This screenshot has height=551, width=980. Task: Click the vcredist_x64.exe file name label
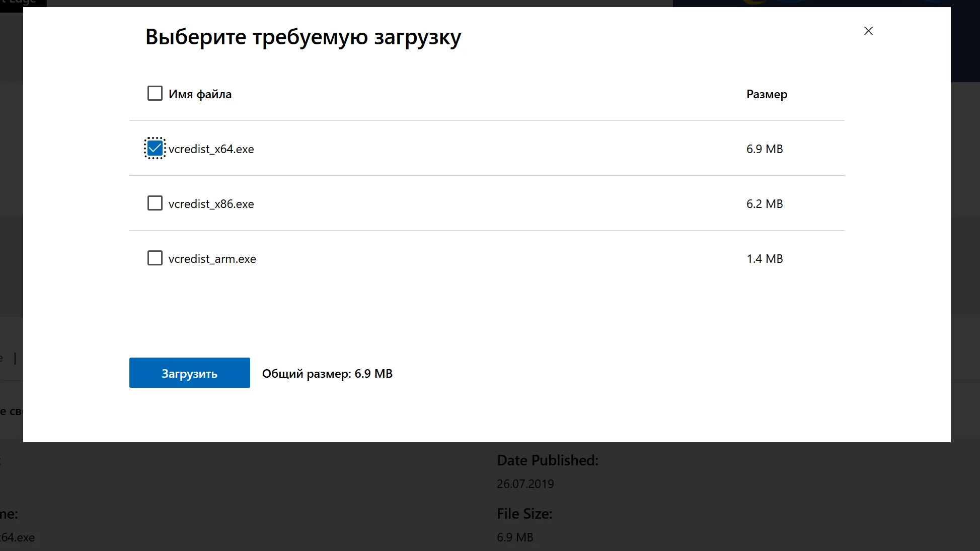tap(211, 149)
